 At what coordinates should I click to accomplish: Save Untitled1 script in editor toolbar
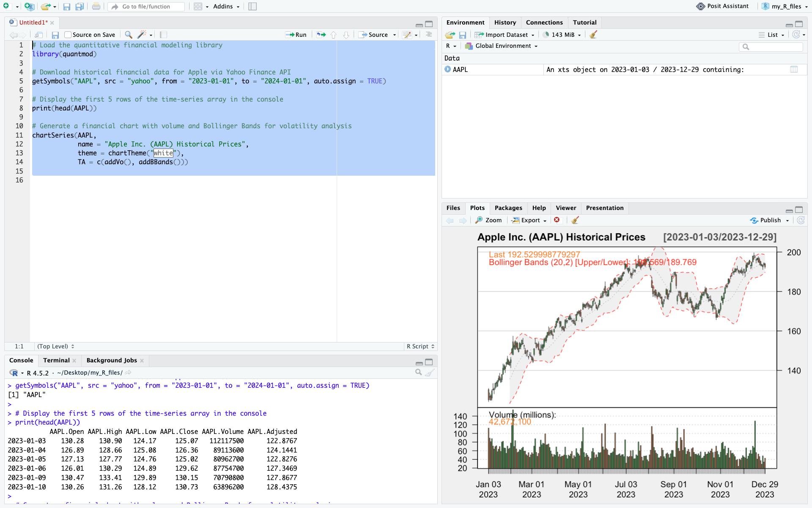point(55,35)
